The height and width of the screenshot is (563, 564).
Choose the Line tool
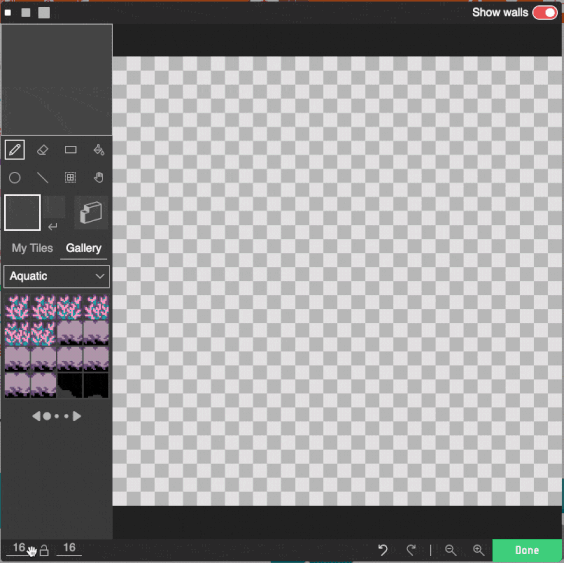coord(42,177)
